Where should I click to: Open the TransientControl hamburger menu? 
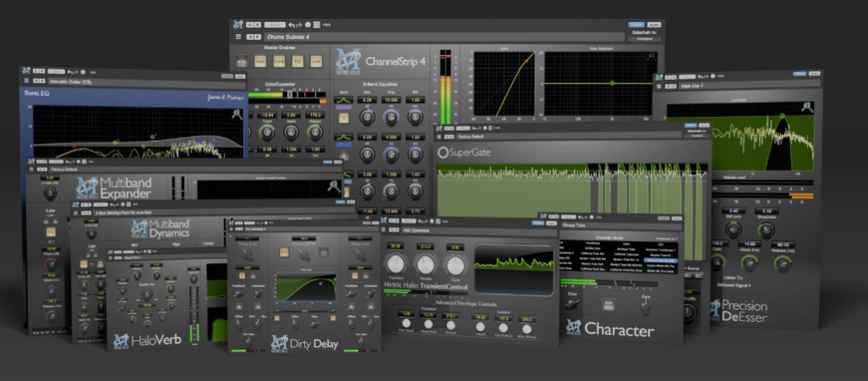pos(386,229)
